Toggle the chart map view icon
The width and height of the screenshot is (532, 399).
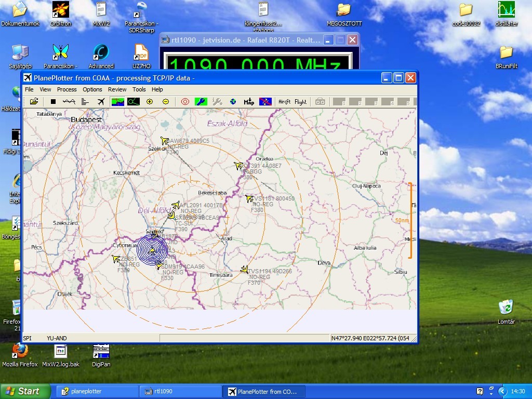point(117,101)
